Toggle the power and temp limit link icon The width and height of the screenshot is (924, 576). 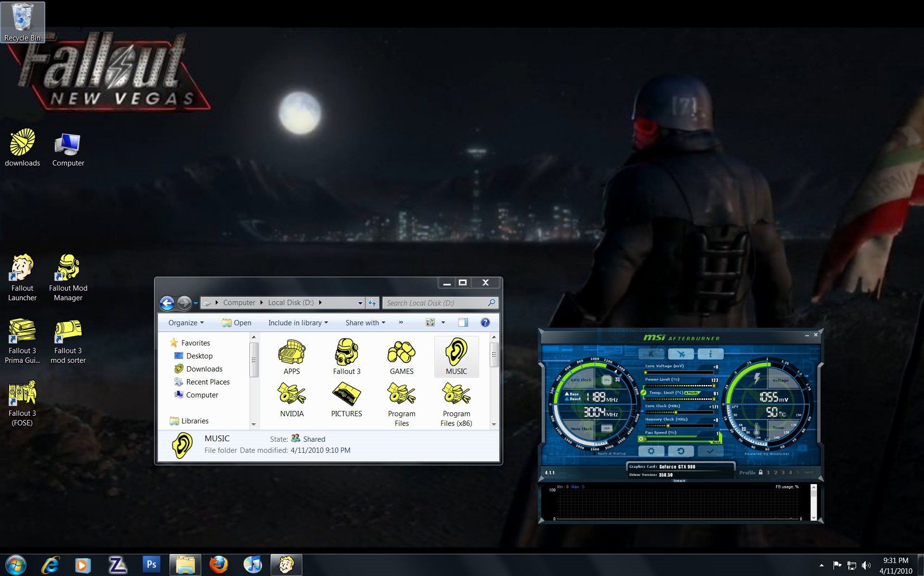(643, 392)
